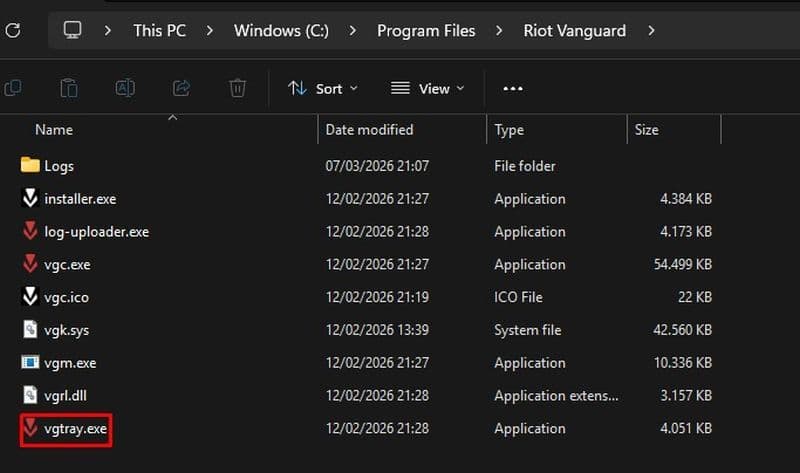
Task: Sort by Date modified column header
Action: 369,130
